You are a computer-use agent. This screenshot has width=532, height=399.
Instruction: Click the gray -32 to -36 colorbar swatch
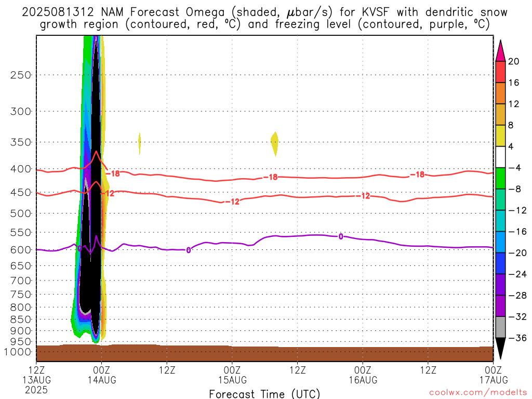pyautogui.click(x=500, y=327)
